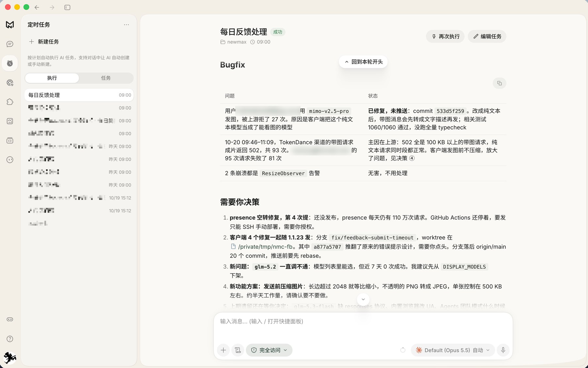588x368 pixels.
Task: Click the round down-chevron to scroll to bottom
Action: click(x=363, y=299)
